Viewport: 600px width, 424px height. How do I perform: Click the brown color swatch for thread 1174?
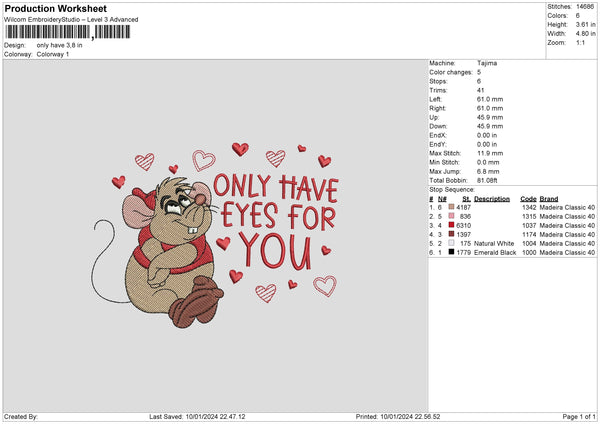[x=451, y=234]
